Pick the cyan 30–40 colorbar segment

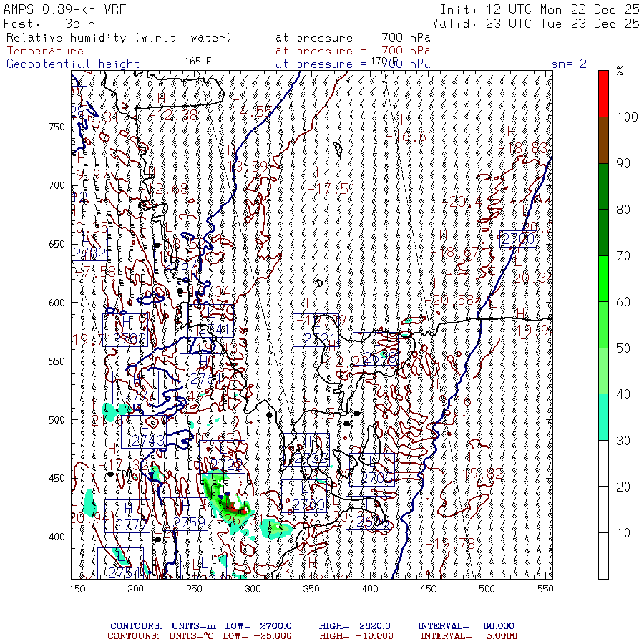tap(603, 417)
